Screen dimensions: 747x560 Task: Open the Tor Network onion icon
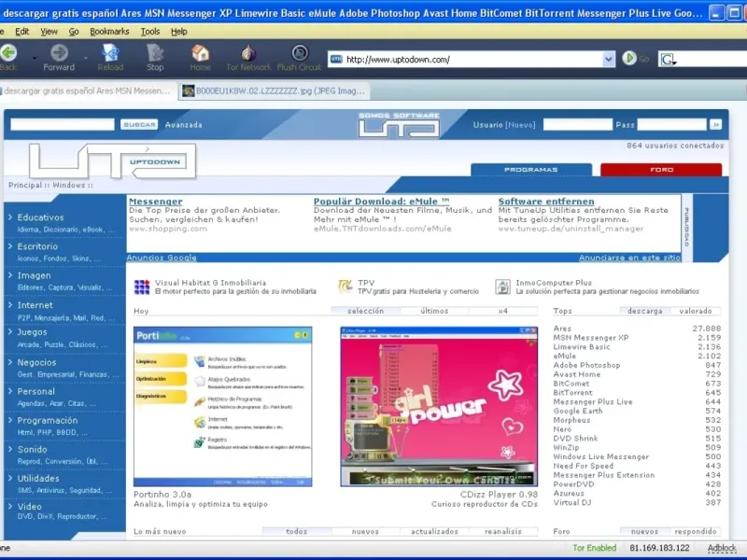(x=248, y=53)
